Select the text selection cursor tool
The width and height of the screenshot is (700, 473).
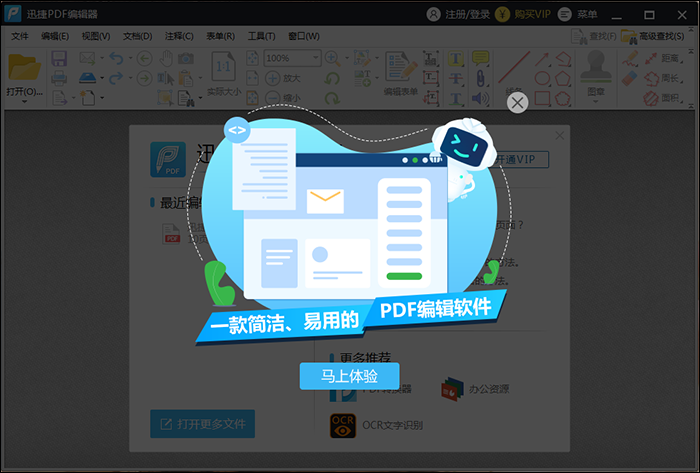166,79
